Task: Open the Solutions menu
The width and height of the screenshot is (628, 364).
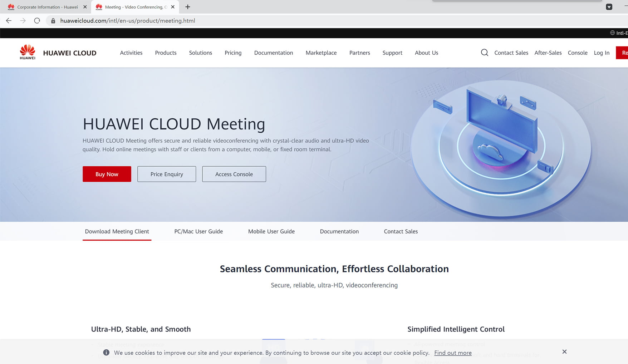Action: point(201,53)
